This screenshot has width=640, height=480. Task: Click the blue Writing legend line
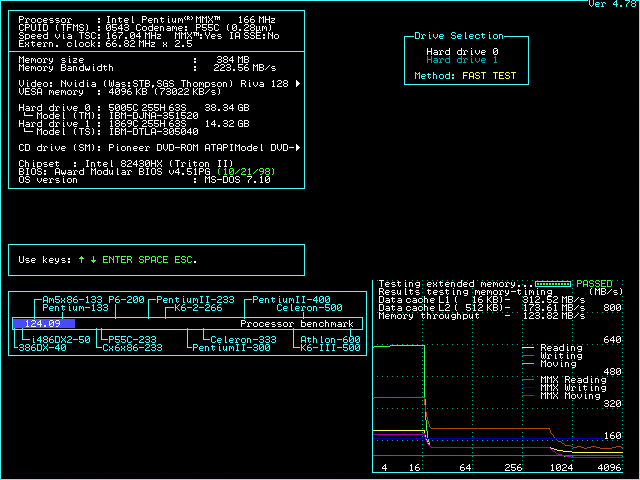(x=528, y=356)
